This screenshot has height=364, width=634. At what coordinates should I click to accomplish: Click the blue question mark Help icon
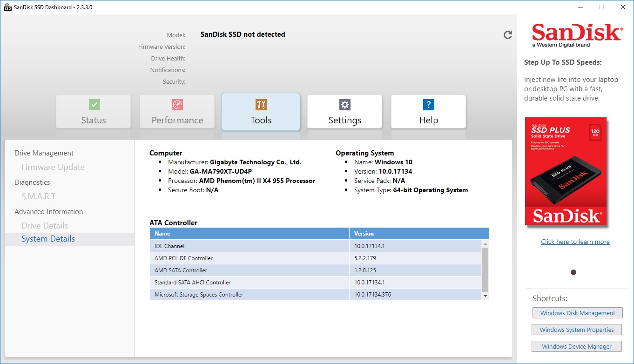pos(428,104)
